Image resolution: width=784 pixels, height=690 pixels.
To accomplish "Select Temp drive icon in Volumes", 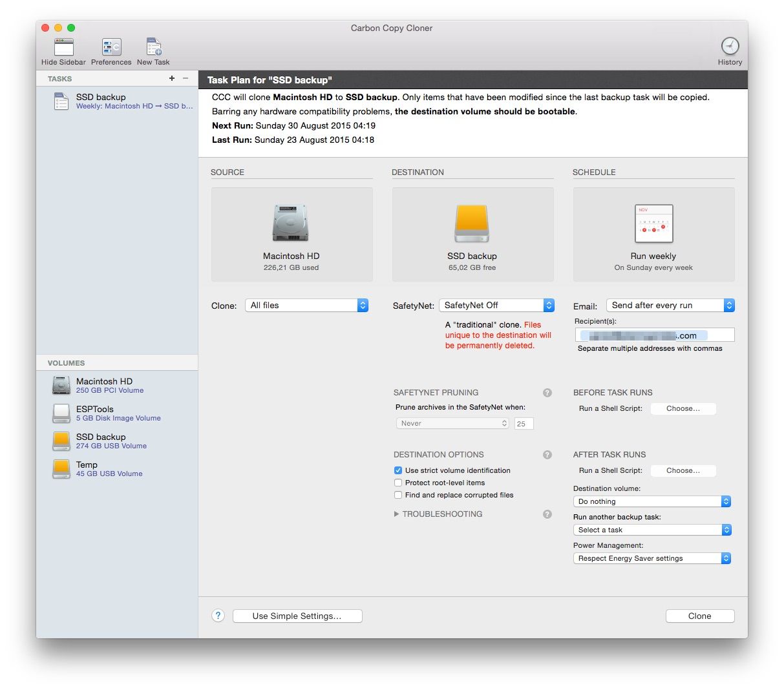I will 61,468.
